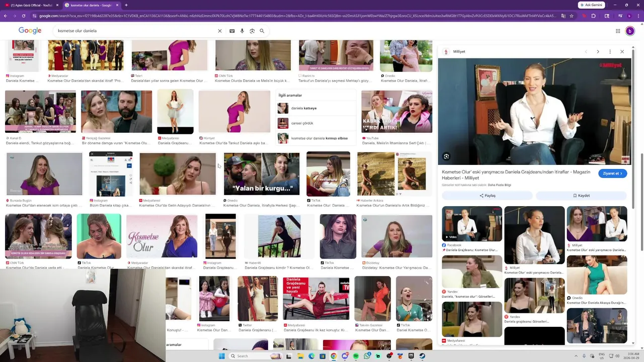Open the on-screen keyboard input tool
The image size is (644, 362).
pos(232,31)
